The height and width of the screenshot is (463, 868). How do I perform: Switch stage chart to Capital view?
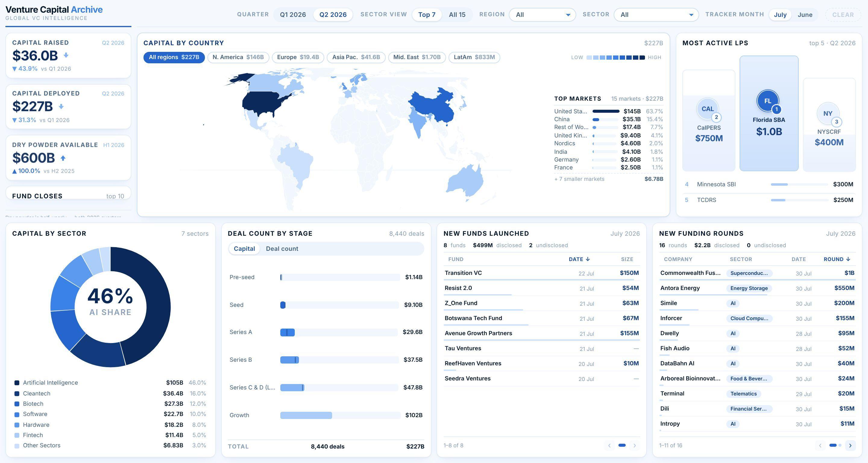(244, 249)
